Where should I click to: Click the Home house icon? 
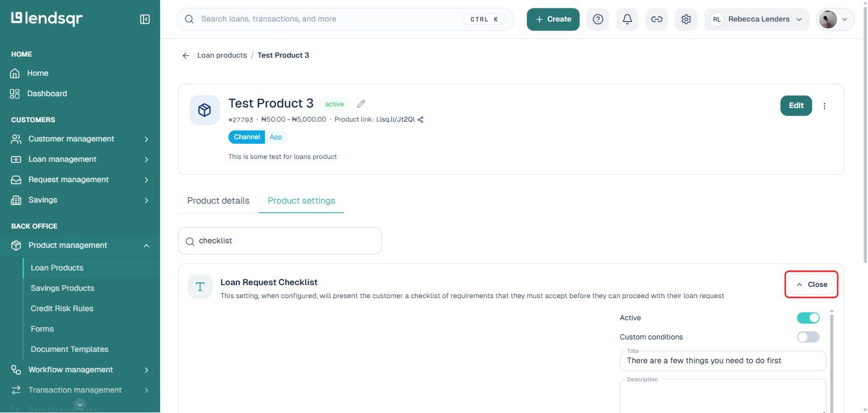tap(15, 73)
